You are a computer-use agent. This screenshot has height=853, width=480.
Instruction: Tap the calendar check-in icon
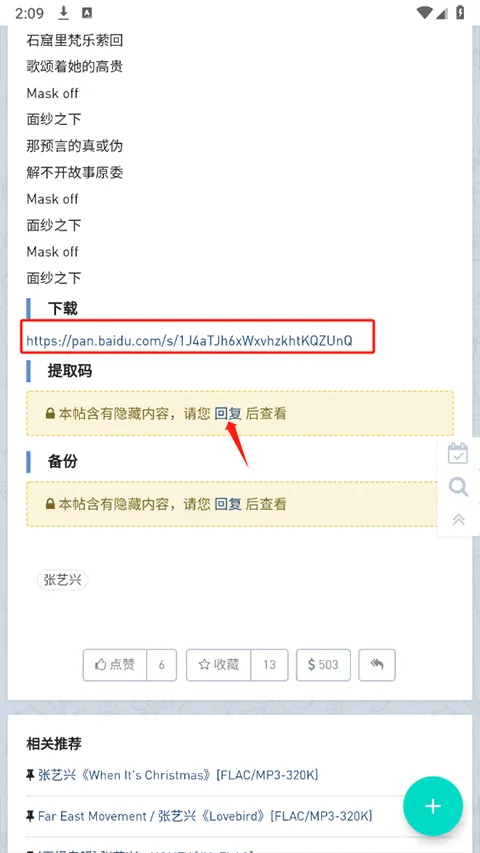pyautogui.click(x=458, y=453)
